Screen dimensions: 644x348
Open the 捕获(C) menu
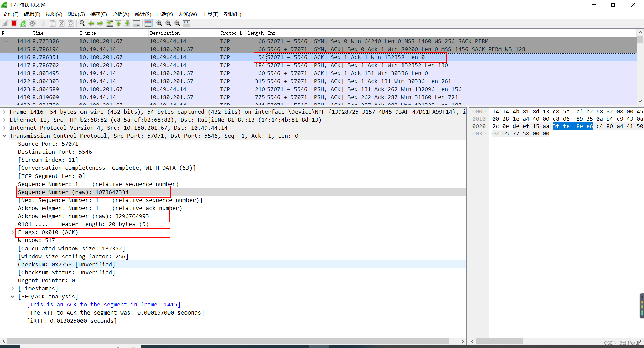[99, 14]
